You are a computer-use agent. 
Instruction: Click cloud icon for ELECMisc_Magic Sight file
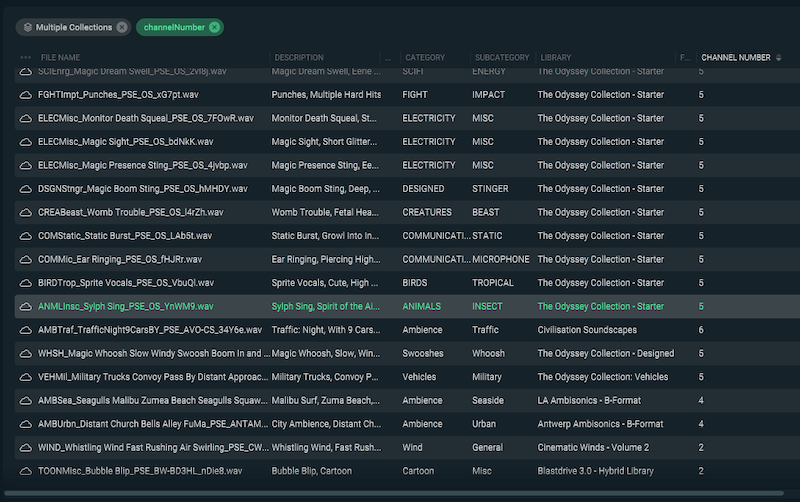26,142
